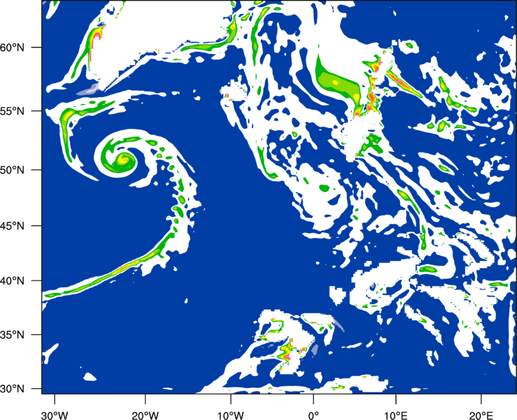Click the 35°N latitude label
This screenshot has width=517, height=420.
12,335
